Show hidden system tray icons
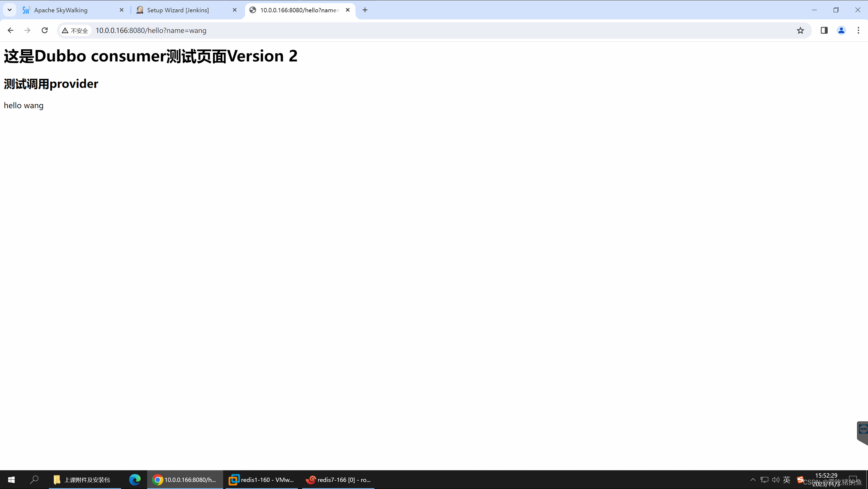This screenshot has width=868, height=489. (753, 479)
